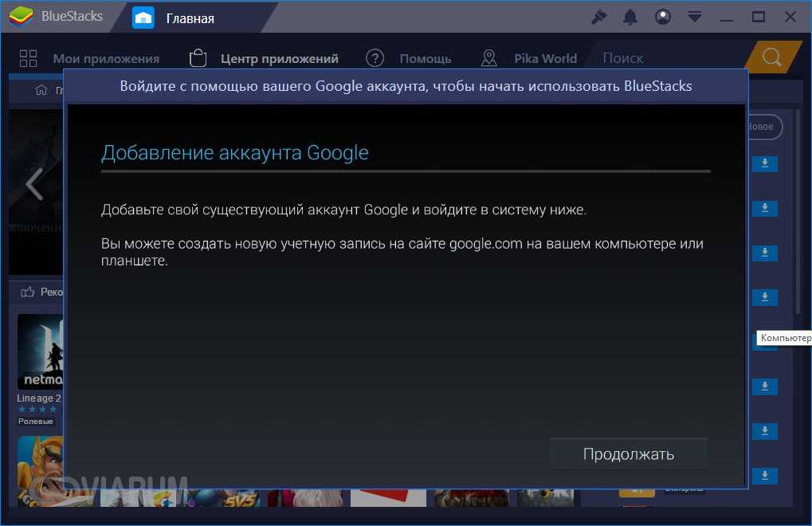Go to Pika World
This screenshot has height=526, width=812.
pos(529,58)
